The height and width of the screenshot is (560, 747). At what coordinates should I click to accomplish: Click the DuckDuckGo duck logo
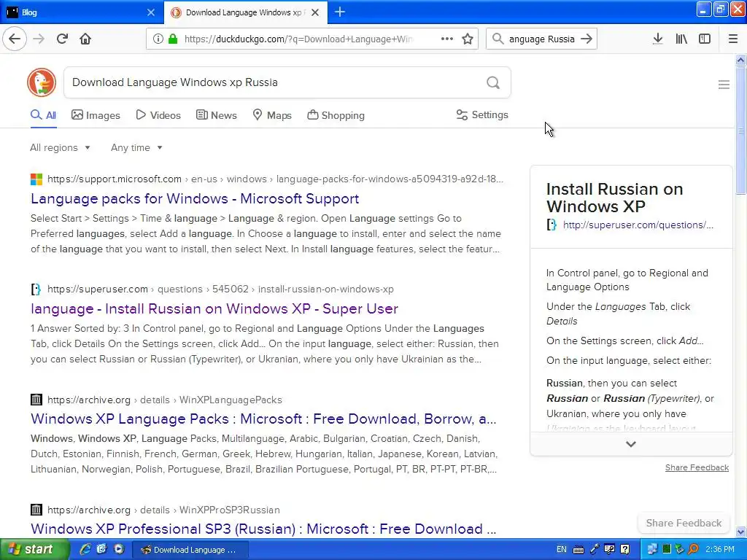[x=42, y=82]
